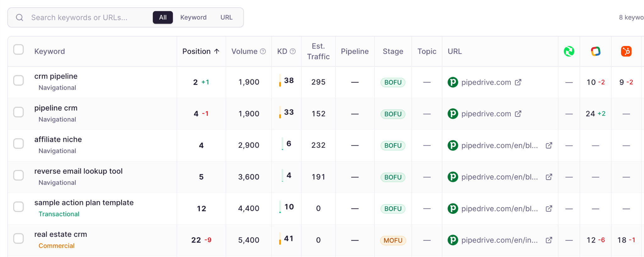Viewport: 644px width, 257px height.
Task: Check the crm pipeline row checkbox
Action: click(x=19, y=80)
